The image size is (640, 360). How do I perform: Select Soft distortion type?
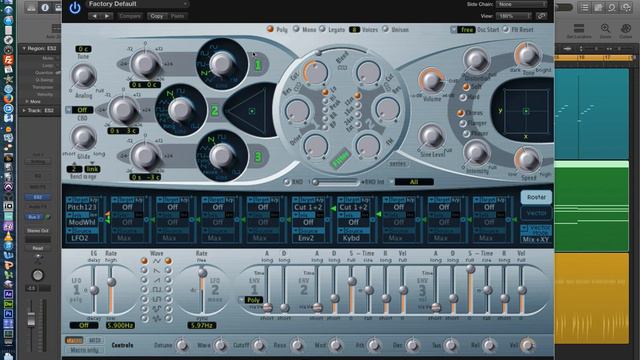[x=466, y=87]
